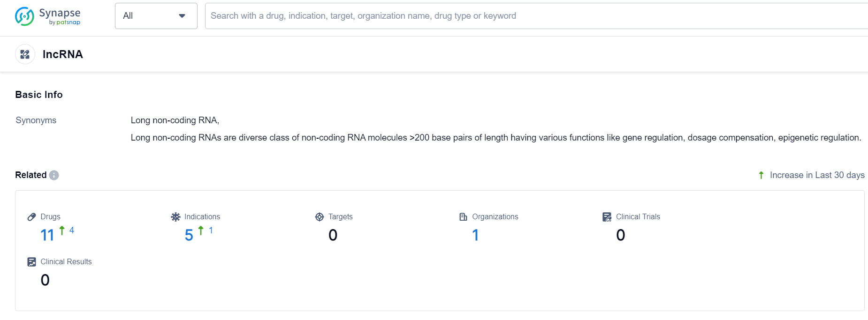Open the 5 related Indications count
This screenshot has width=868, height=320.
[x=189, y=235]
